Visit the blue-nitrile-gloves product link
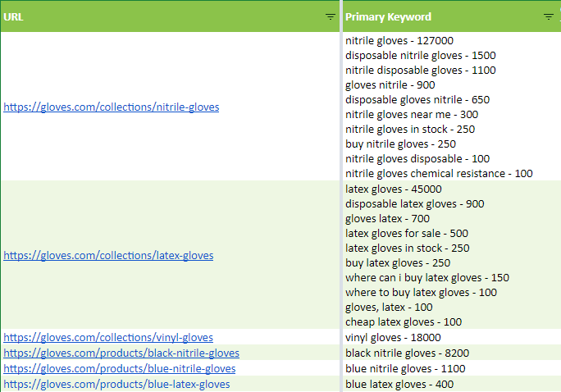The height and width of the screenshot is (392, 561). coord(120,368)
